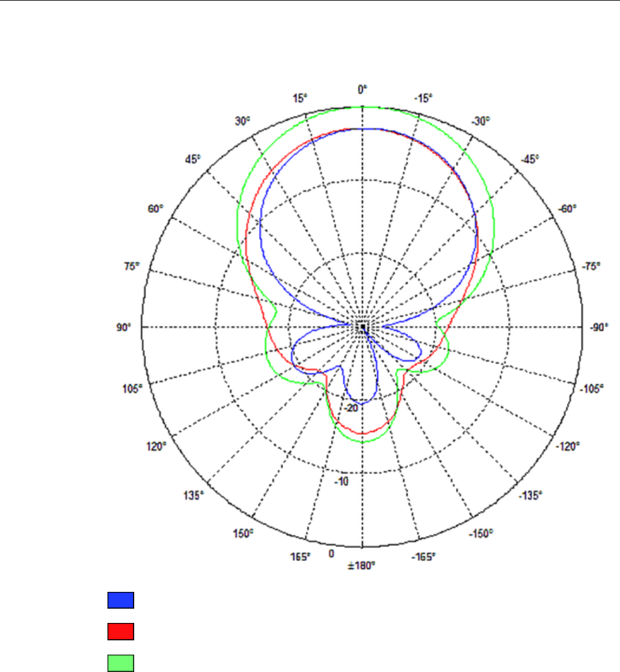Click the 135° angle label
Screen dimensions: 620x672
tap(193, 496)
